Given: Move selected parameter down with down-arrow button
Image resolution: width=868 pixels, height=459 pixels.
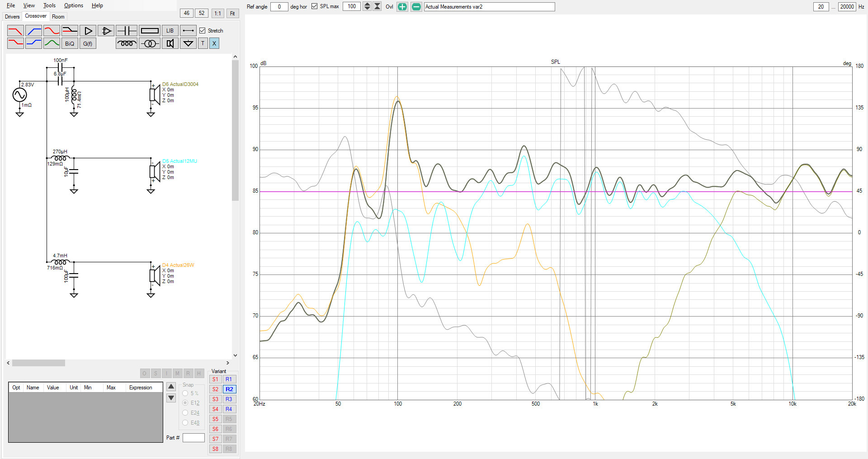Looking at the screenshot, I should pos(171,398).
